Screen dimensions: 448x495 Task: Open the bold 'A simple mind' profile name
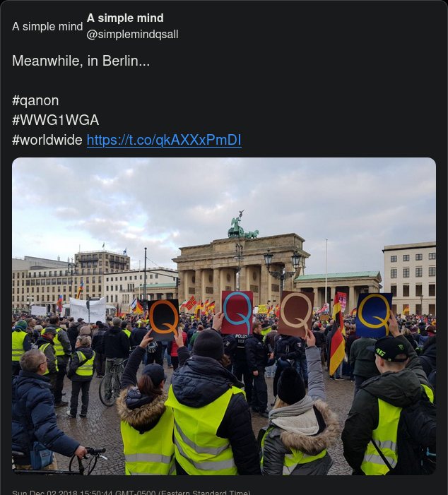tap(125, 18)
